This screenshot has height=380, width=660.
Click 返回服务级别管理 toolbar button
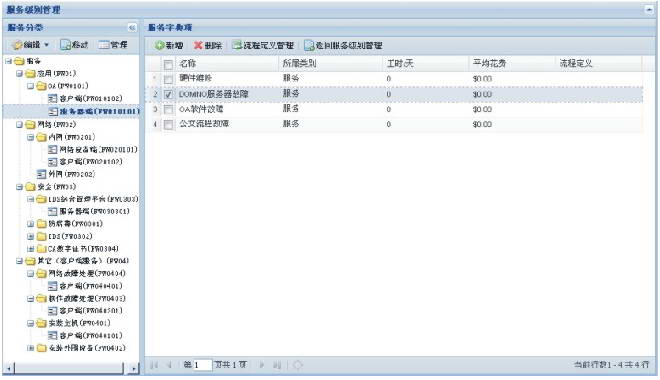[343, 45]
